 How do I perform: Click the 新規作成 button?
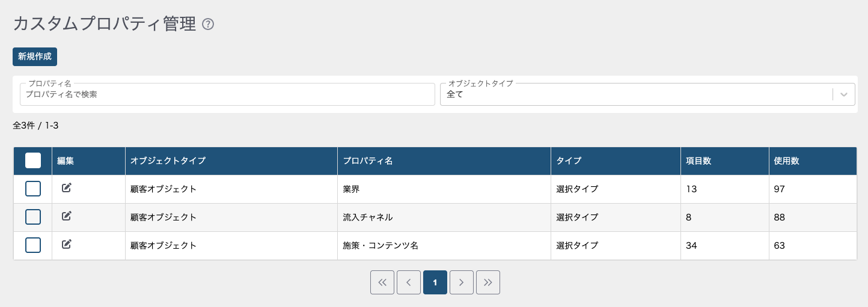(x=35, y=56)
